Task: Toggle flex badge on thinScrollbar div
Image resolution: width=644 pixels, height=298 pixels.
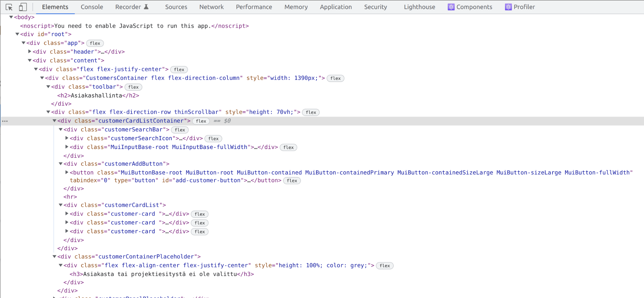Action: [x=311, y=112]
